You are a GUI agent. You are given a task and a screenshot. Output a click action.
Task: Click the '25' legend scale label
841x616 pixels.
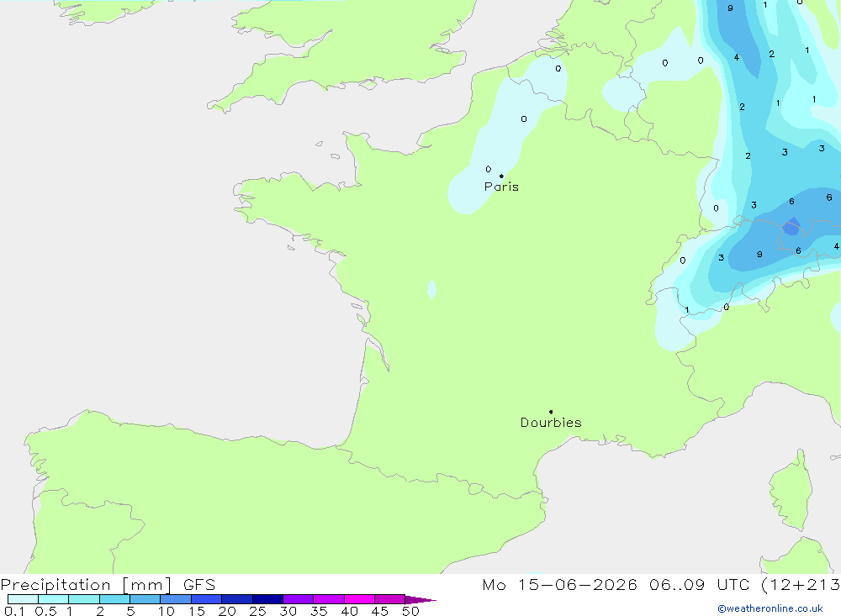coord(258,611)
